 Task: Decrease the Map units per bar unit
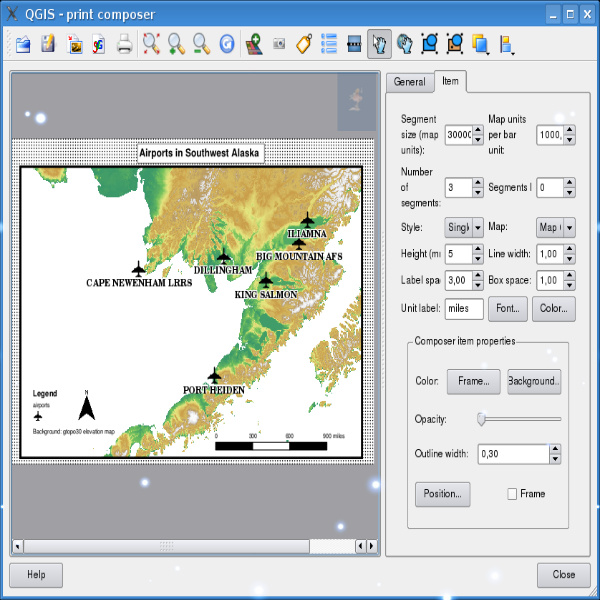(x=570, y=140)
